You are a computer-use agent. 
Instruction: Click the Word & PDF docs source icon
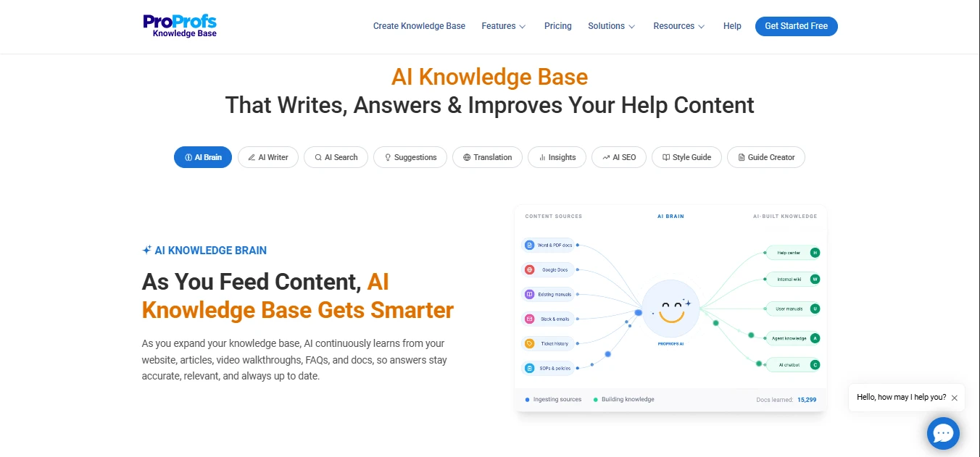click(530, 245)
